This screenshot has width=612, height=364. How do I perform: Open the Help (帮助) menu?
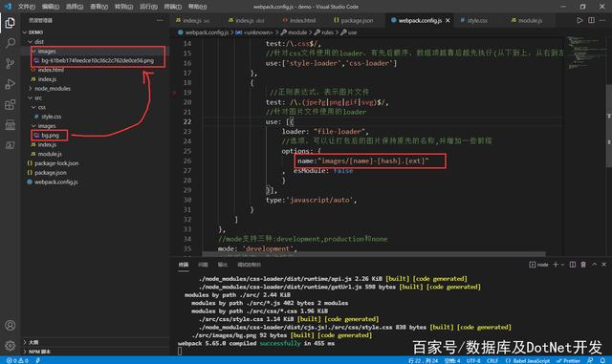pyautogui.click(x=197, y=7)
